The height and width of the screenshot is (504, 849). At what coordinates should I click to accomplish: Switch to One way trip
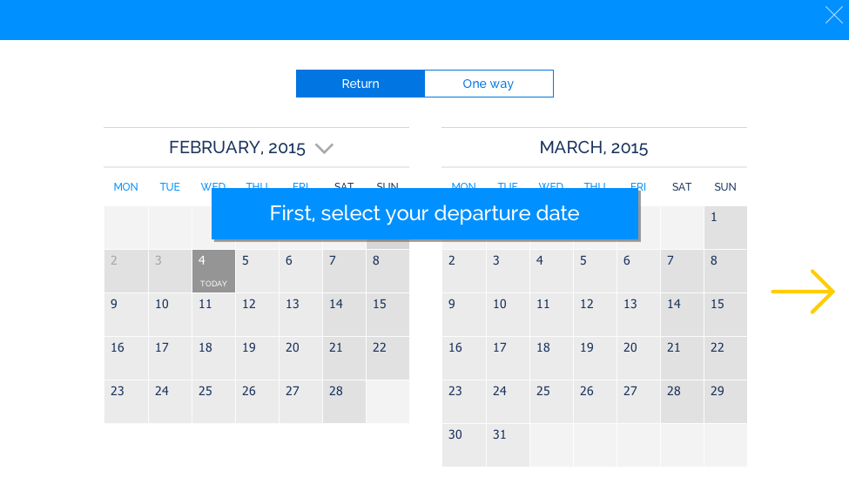(x=489, y=84)
